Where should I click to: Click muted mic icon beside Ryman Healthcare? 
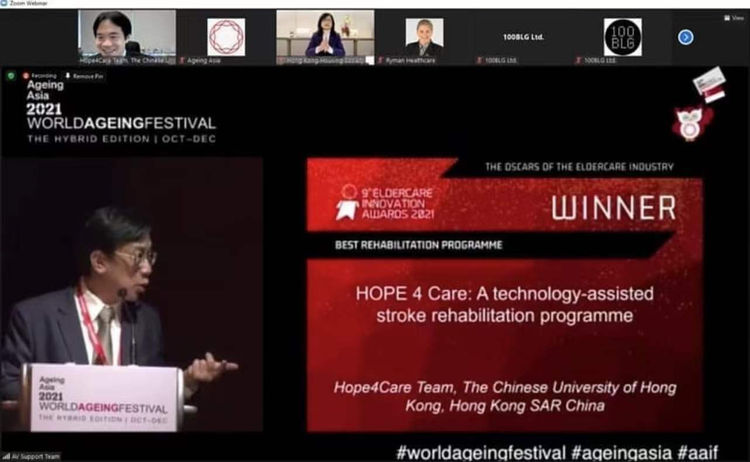click(x=381, y=61)
